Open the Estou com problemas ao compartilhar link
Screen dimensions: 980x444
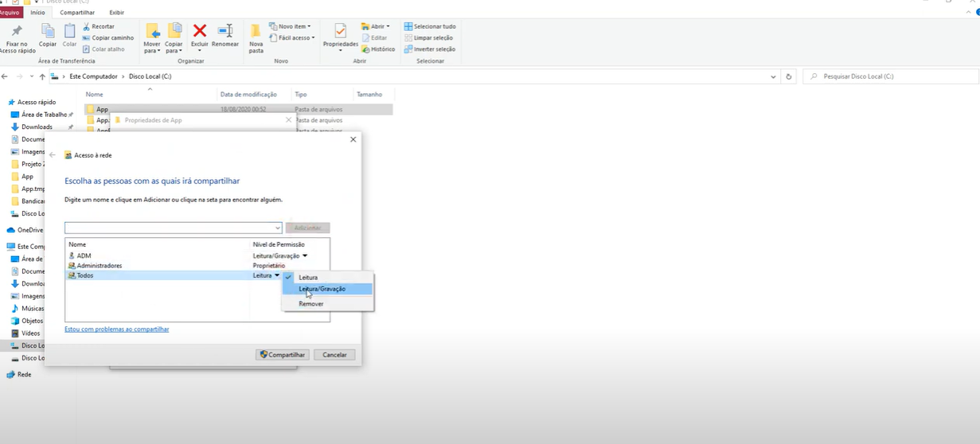(116, 329)
